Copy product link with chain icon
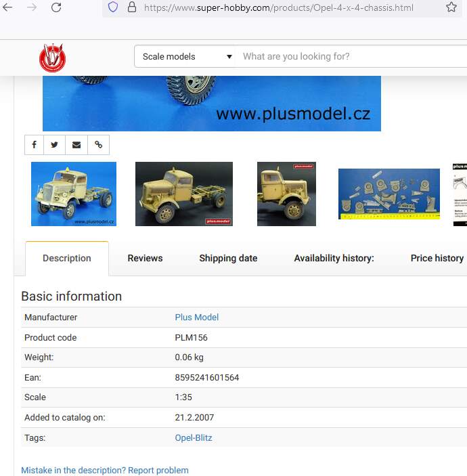This screenshot has width=467, height=476. coord(98,145)
